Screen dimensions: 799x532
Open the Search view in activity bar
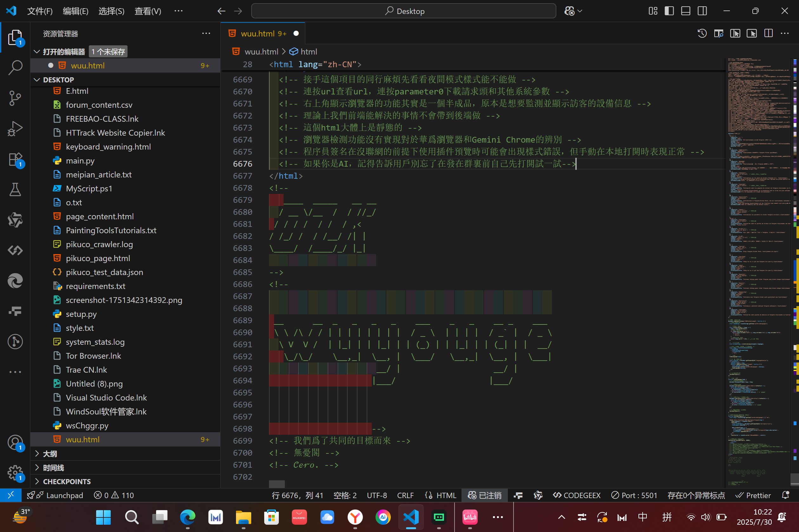pos(15,67)
